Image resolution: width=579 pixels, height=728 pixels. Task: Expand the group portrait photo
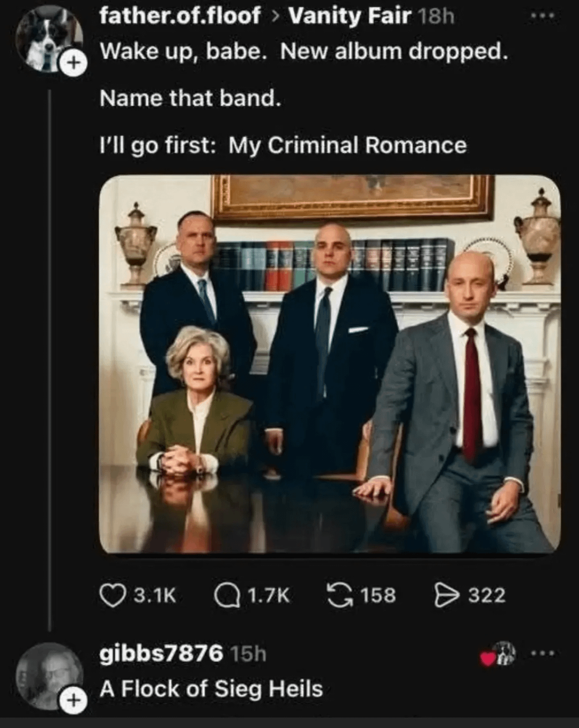tap(330, 364)
